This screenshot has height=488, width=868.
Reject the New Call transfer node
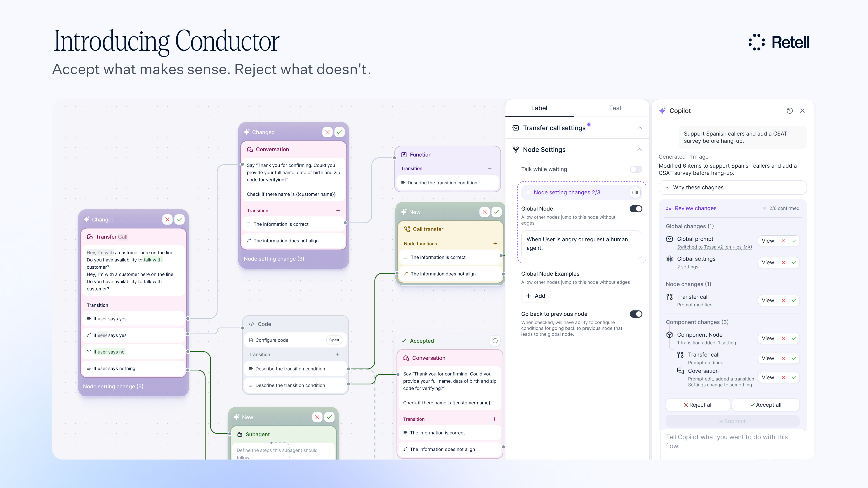(x=485, y=212)
